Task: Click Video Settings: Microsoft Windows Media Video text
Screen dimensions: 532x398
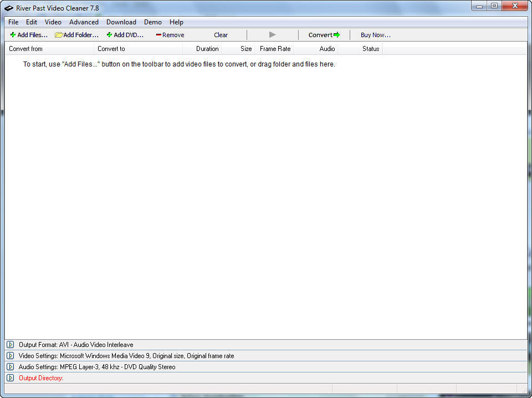Action: [x=126, y=356]
